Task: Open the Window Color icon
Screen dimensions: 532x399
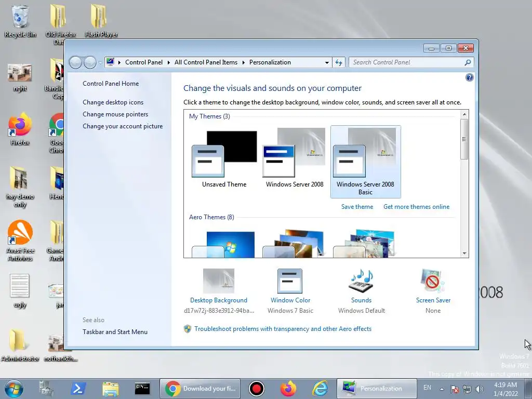Action: click(290, 281)
